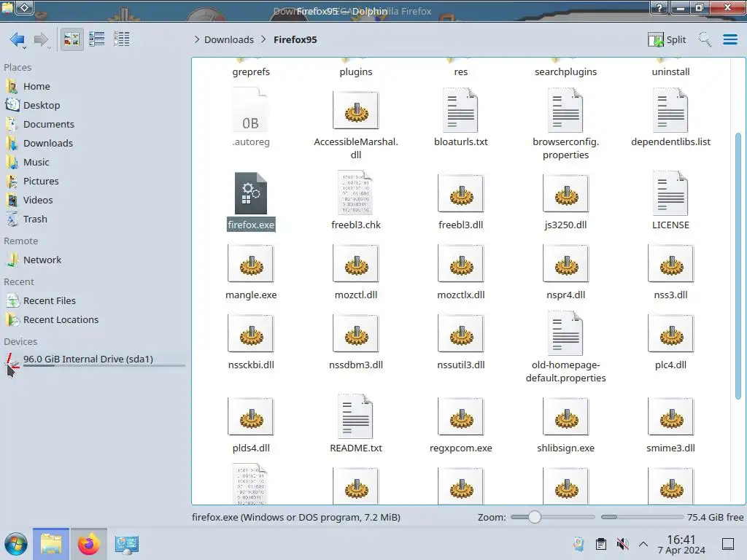Select nspr4.dll file icon

tap(565, 263)
